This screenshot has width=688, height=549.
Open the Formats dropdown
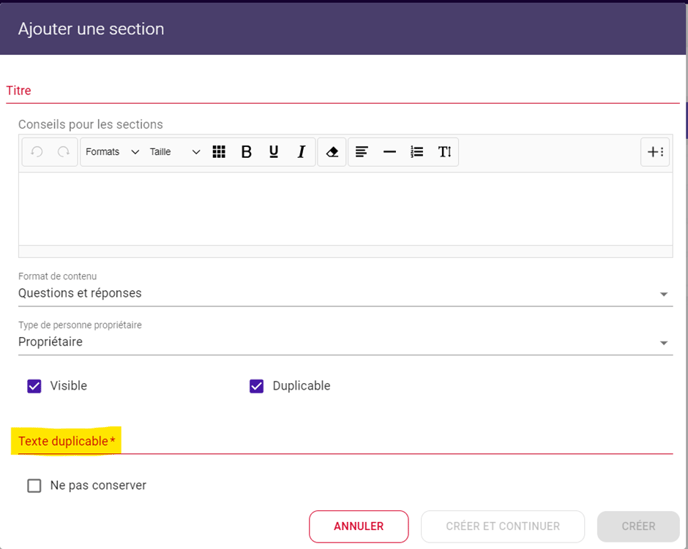pyautogui.click(x=112, y=152)
